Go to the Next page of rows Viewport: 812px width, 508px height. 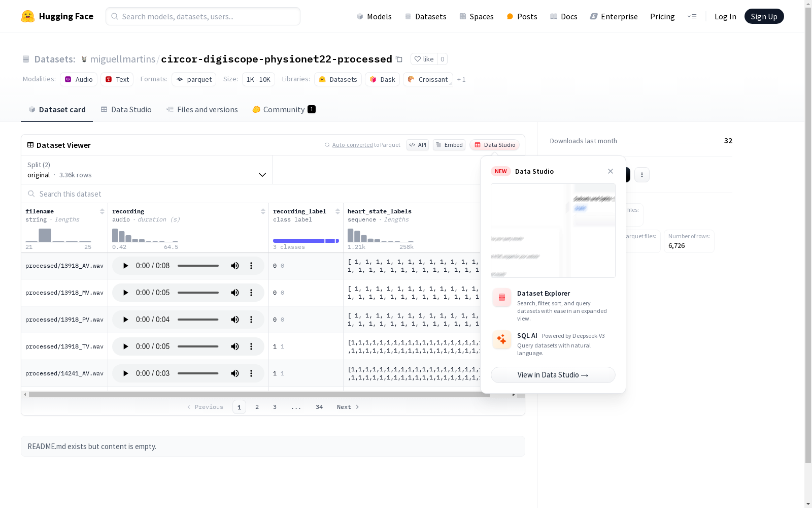coord(348,407)
